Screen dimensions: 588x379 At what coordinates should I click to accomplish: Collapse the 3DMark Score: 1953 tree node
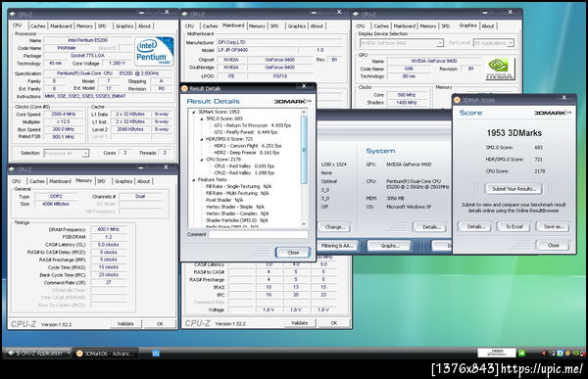click(193, 112)
